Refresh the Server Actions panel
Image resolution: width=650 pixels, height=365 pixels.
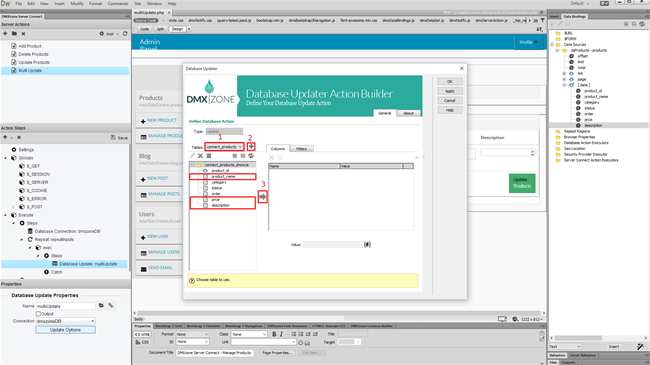pyautogui.click(x=125, y=34)
